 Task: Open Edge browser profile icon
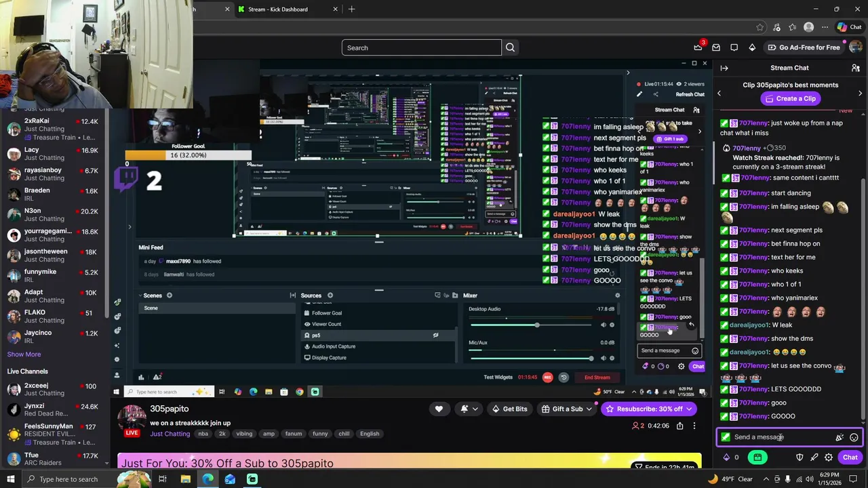(808, 27)
